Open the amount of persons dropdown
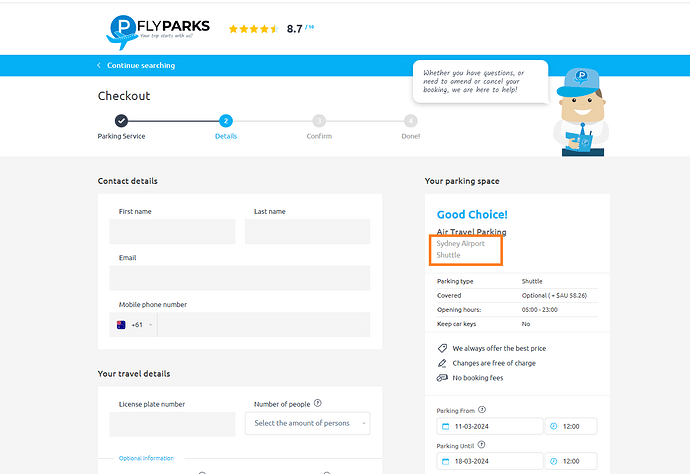 tap(308, 423)
